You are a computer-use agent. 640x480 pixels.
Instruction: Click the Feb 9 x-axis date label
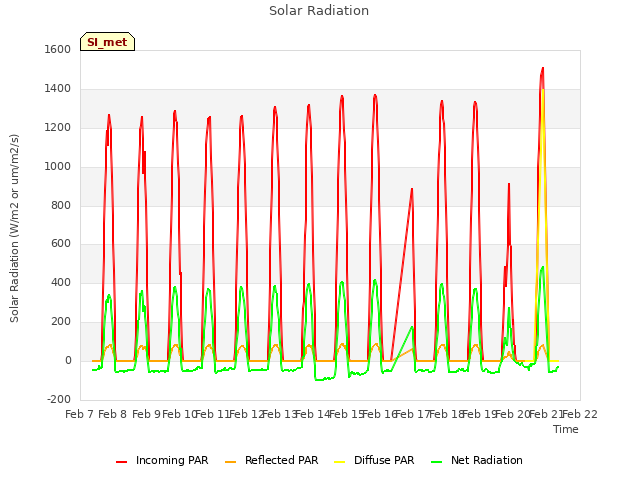(x=147, y=414)
